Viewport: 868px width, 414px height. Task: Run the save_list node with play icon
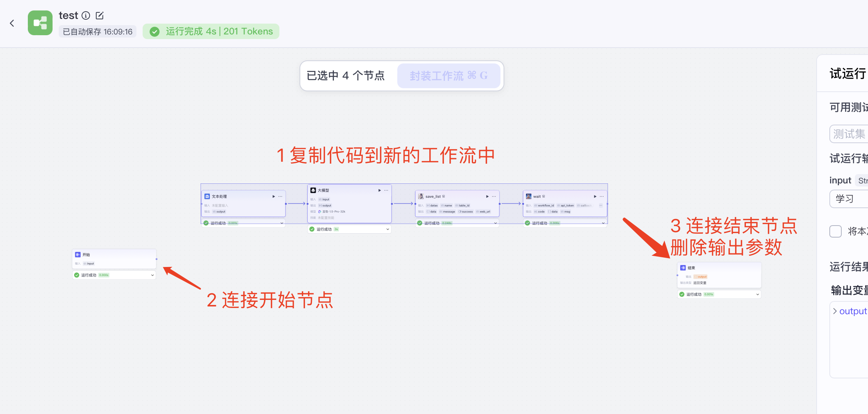[487, 197]
